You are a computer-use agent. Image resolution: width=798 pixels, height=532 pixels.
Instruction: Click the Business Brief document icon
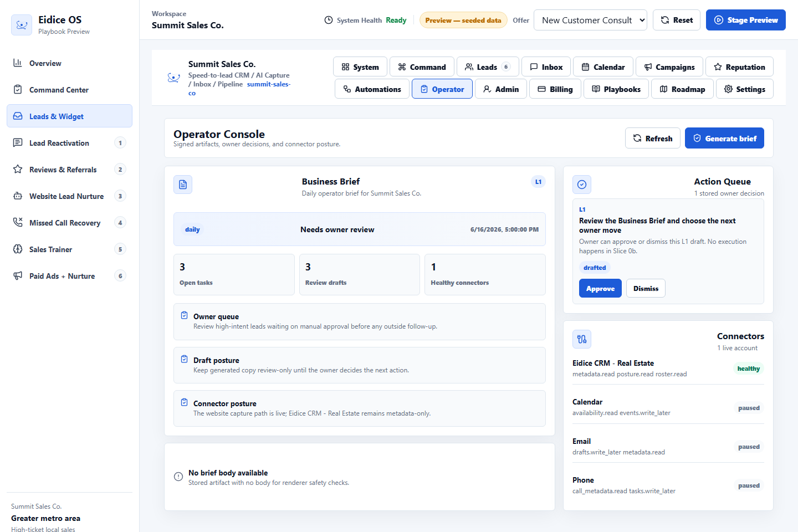click(183, 185)
